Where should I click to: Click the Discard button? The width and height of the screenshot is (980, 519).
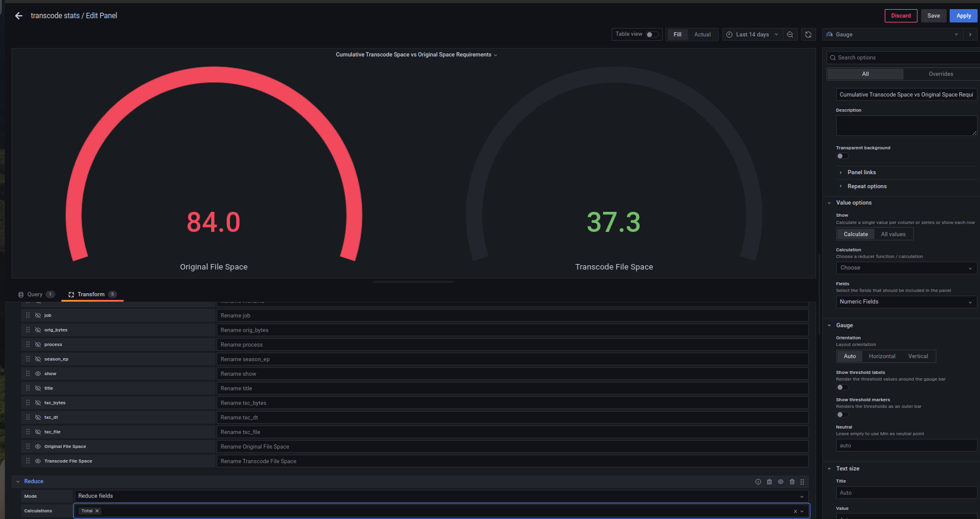click(901, 16)
